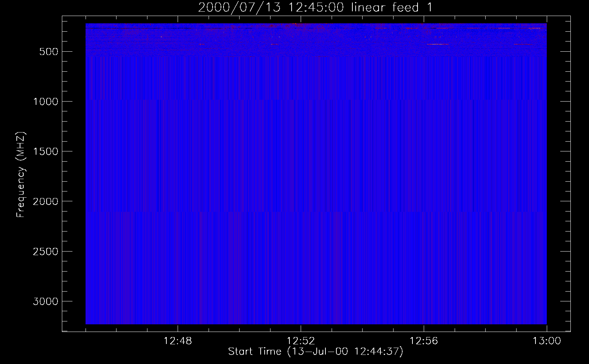
Task: Click the 2000 frequency tick label
Action: 45,202
